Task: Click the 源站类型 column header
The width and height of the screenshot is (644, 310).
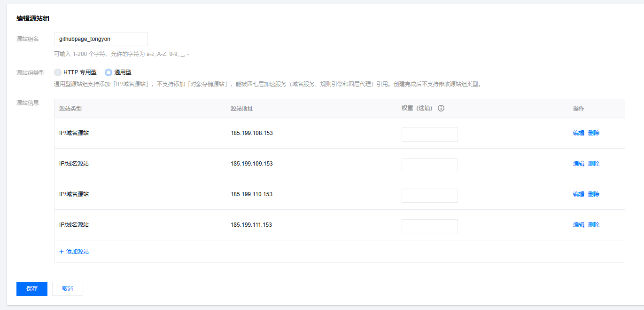Action: (70, 108)
